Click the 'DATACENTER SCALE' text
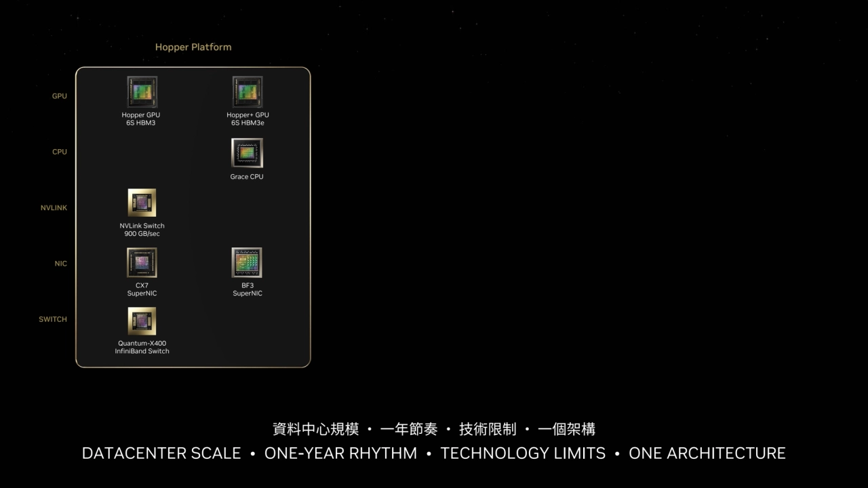 (x=161, y=453)
